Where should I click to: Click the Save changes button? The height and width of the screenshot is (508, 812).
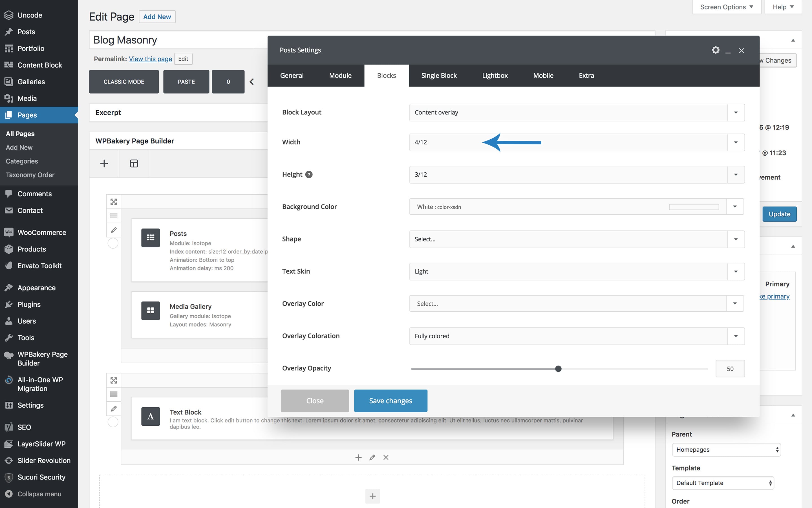coord(390,401)
